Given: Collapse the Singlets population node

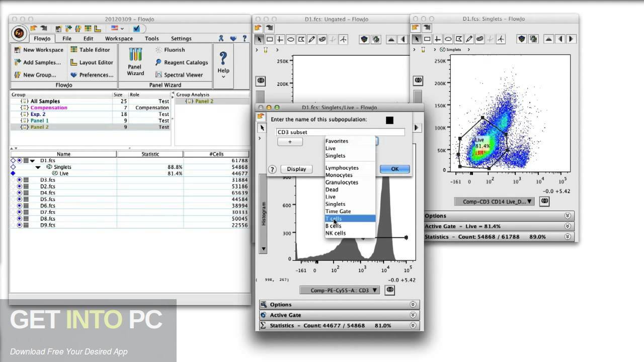Looking at the screenshot, I should (x=38, y=167).
